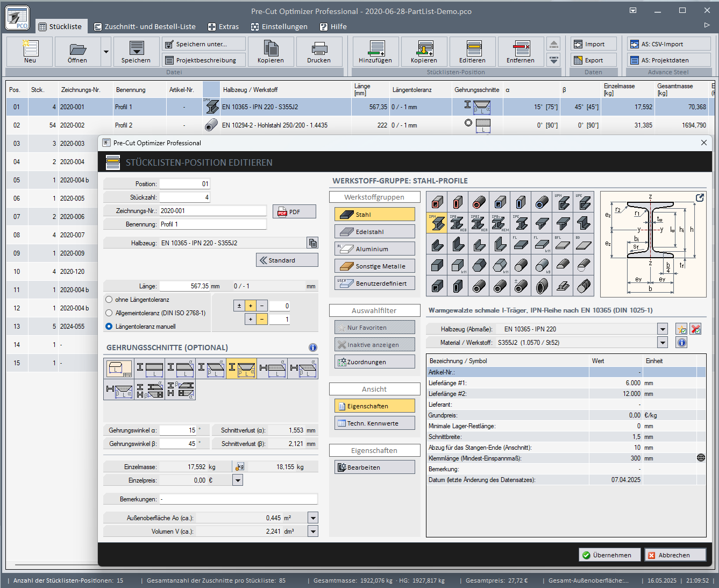Open Außenoberfläche unit dropdown
719x588 pixels.
pyautogui.click(x=313, y=518)
